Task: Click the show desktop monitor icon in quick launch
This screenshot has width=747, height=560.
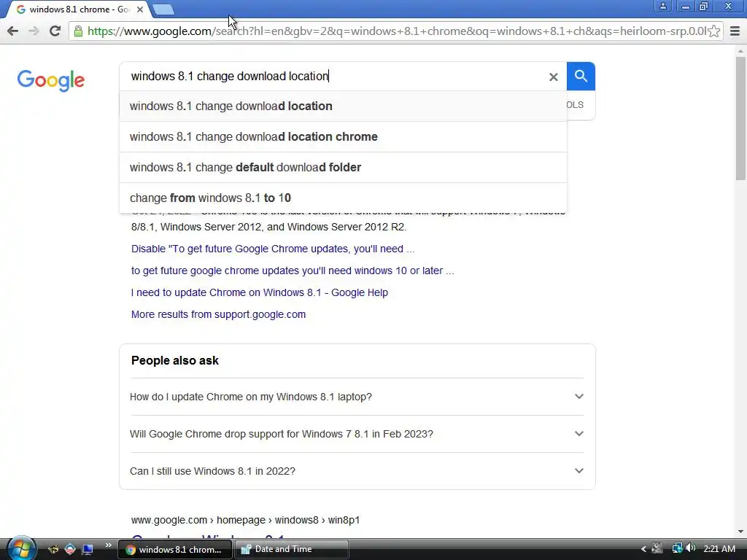Action: click(x=88, y=549)
